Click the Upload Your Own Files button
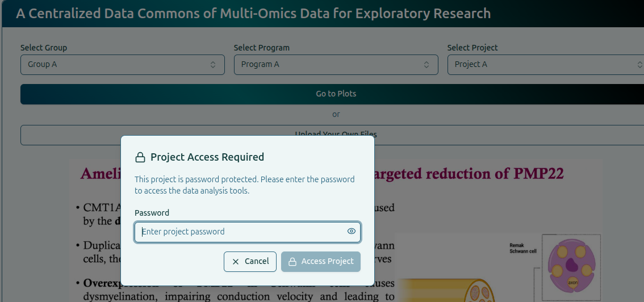The image size is (644, 302). (332, 135)
